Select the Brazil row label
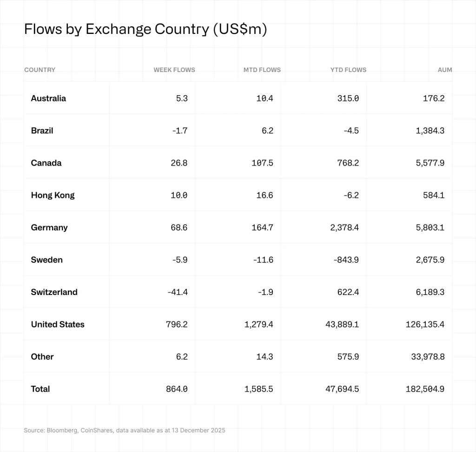This screenshot has height=452, width=476. (x=42, y=131)
